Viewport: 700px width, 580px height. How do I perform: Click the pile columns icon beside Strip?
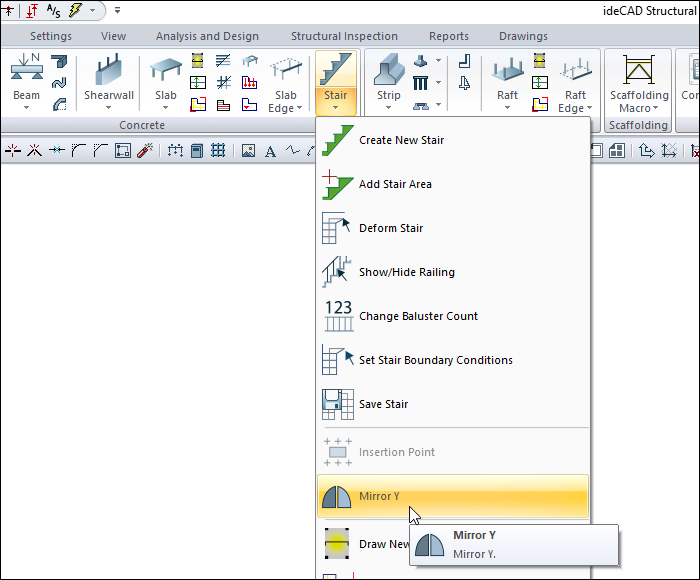pos(420,83)
